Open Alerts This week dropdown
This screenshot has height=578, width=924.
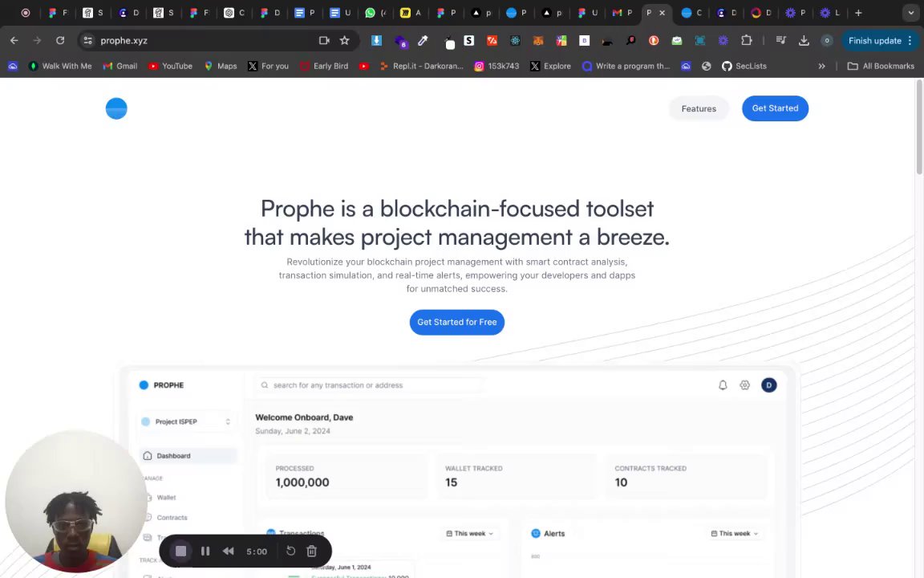(x=734, y=534)
